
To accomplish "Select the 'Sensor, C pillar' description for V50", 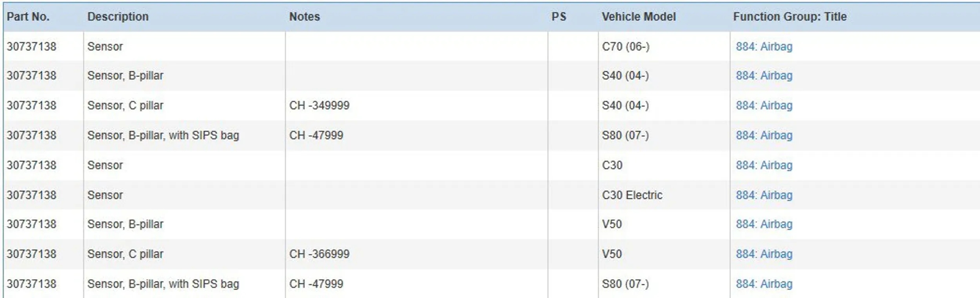I will (125, 254).
